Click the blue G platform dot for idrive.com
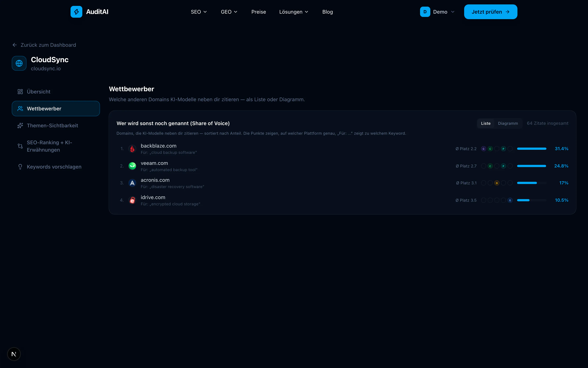Image resolution: width=588 pixels, height=368 pixels. click(x=510, y=200)
